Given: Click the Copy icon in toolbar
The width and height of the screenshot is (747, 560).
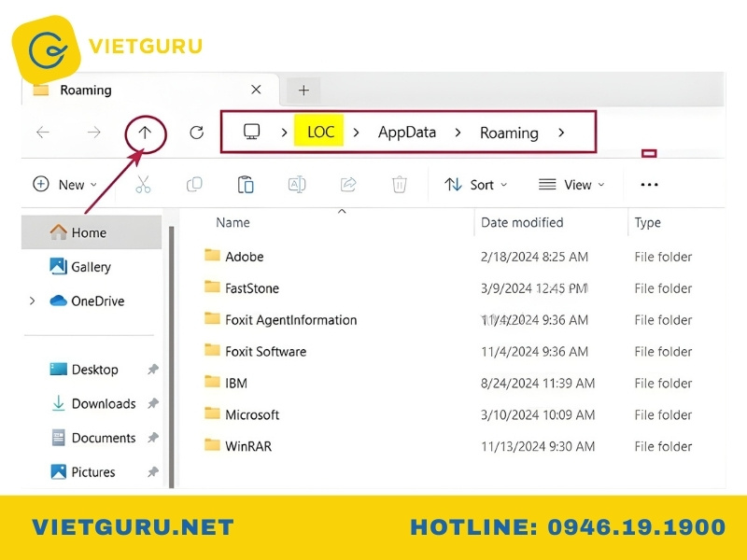Looking at the screenshot, I should pos(194,184).
